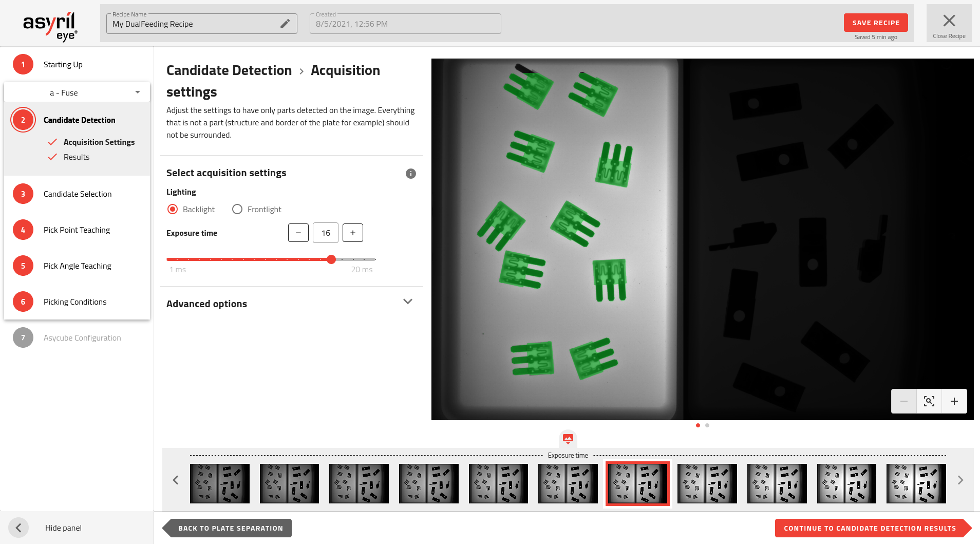The height and width of the screenshot is (544, 980).
Task: Close the recipe with the X icon
Action: [x=949, y=21]
